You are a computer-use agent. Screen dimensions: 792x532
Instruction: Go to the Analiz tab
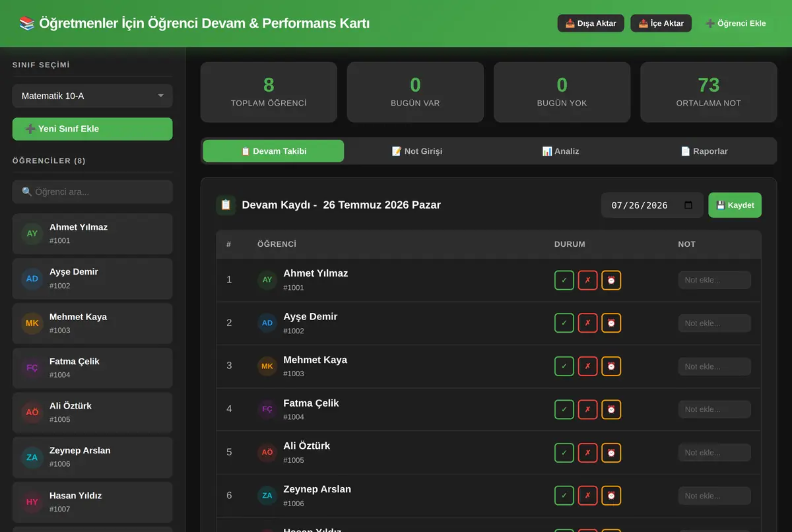(x=560, y=151)
